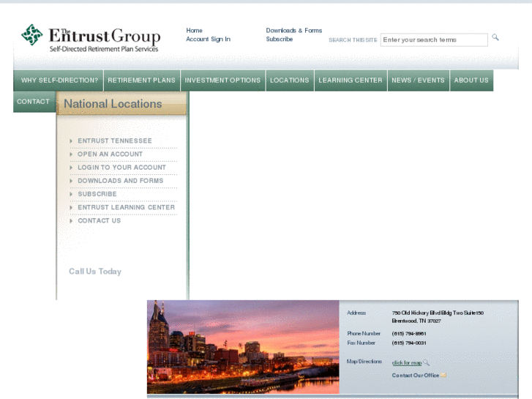Open sidebar Downloads and Forms link
Screen dimensions: 532x399
[121, 181]
